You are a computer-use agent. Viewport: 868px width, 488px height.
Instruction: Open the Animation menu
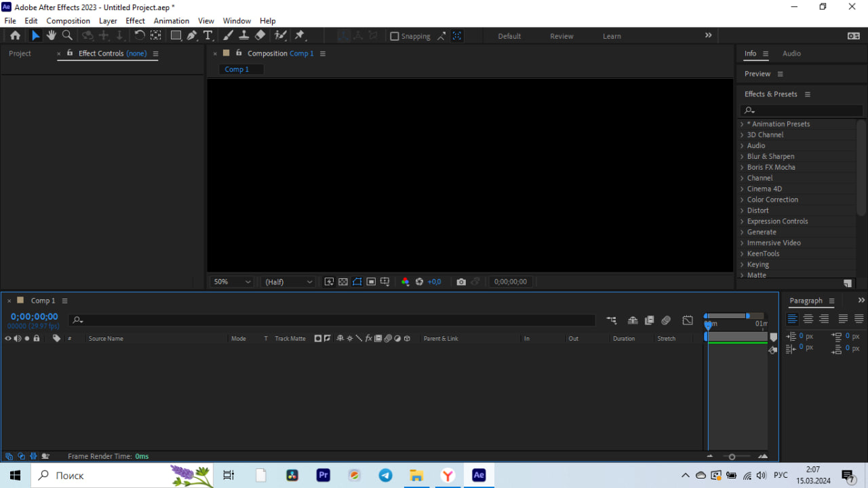(x=171, y=20)
